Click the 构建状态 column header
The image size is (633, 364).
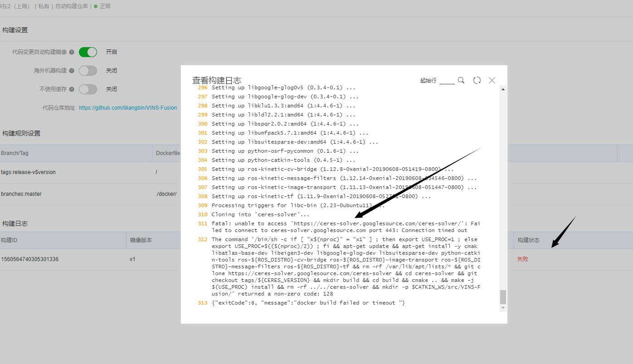point(529,240)
